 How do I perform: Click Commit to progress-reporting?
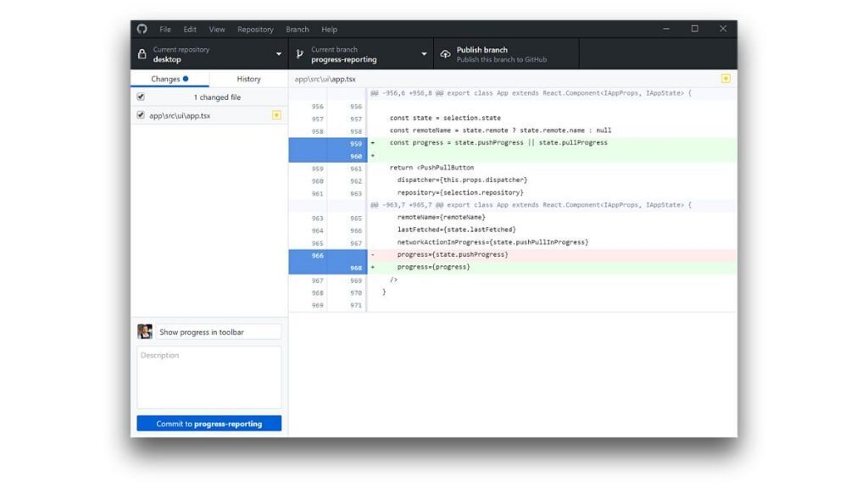[208, 423]
